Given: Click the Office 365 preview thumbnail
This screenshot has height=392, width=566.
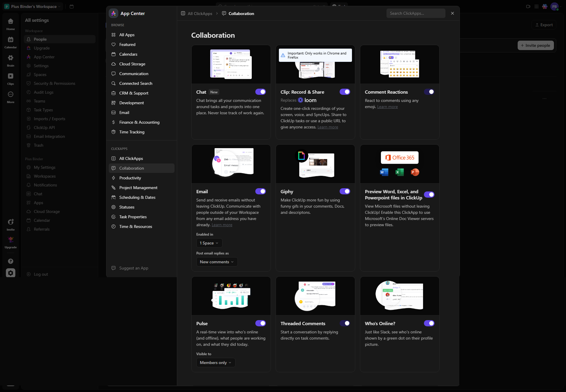Looking at the screenshot, I should coord(400,164).
